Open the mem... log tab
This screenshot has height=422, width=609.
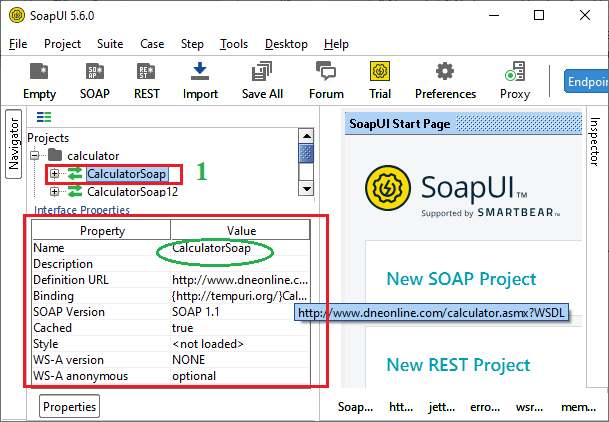click(x=578, y=407)
